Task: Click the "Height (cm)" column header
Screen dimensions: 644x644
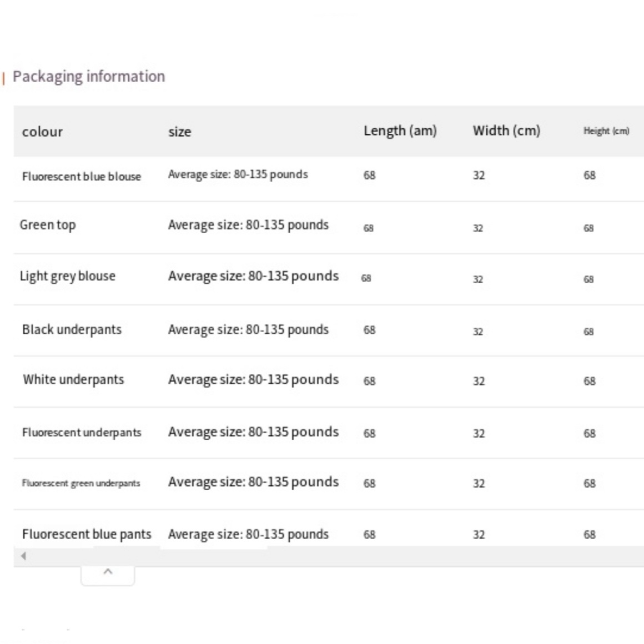Action: (606, 131)
